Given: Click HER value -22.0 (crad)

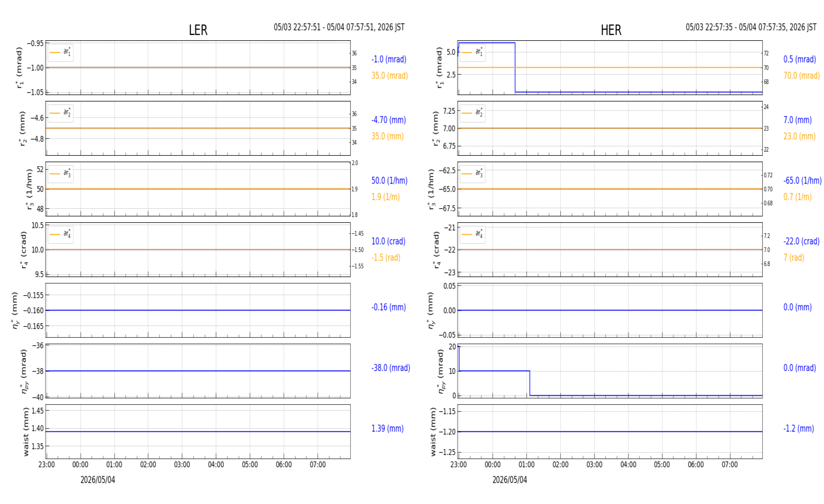Looking at the screenshot, I should pyautogui.click(x=802, y=242).
